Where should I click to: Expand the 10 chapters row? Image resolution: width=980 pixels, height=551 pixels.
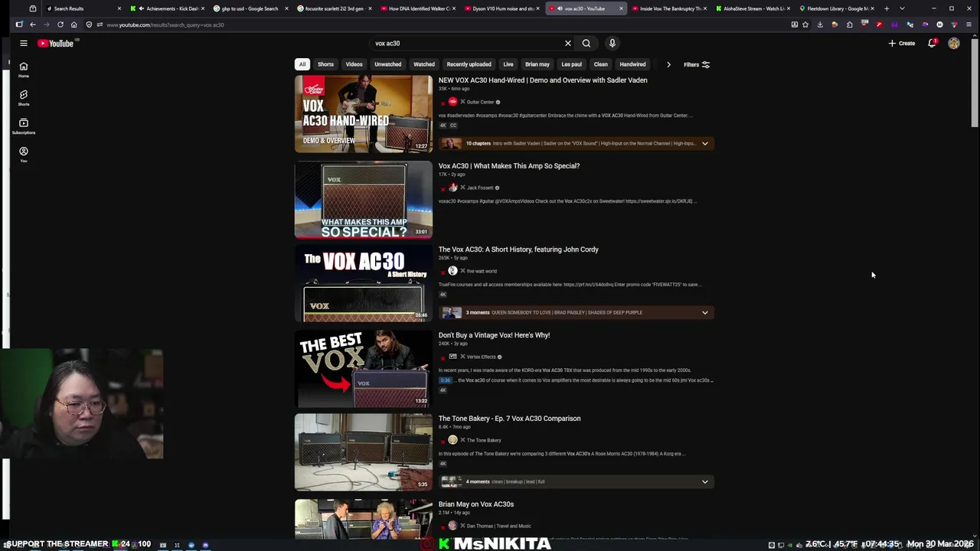point(705,143)
